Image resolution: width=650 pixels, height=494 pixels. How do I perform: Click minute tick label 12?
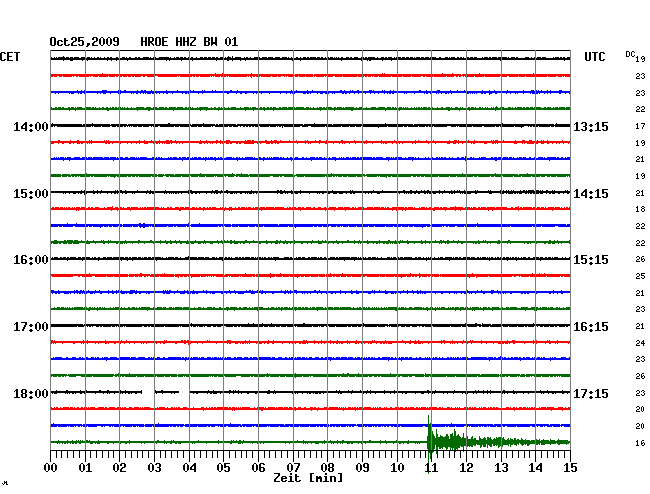pos(466,468)
